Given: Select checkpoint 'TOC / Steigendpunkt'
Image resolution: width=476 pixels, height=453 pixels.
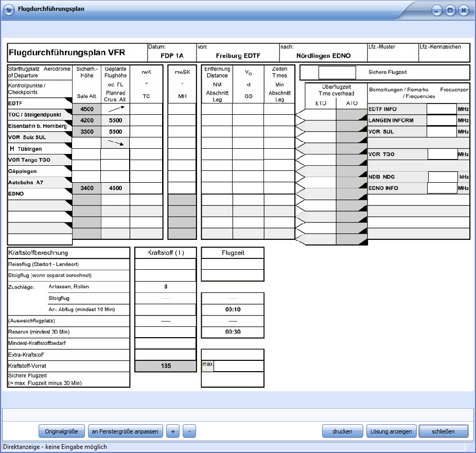Looking at the screenshot, I should (x=34, y=115).
